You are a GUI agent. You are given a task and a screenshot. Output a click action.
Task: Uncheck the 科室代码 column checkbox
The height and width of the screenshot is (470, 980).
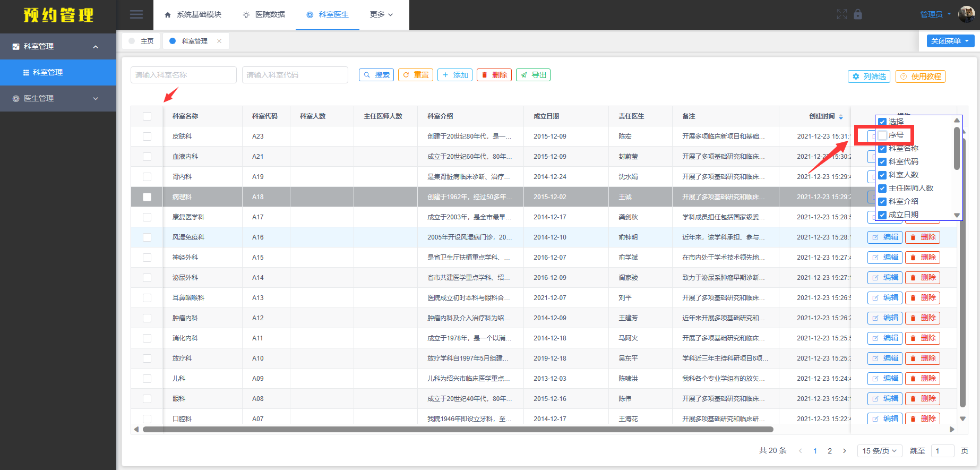tap(882, 162)
